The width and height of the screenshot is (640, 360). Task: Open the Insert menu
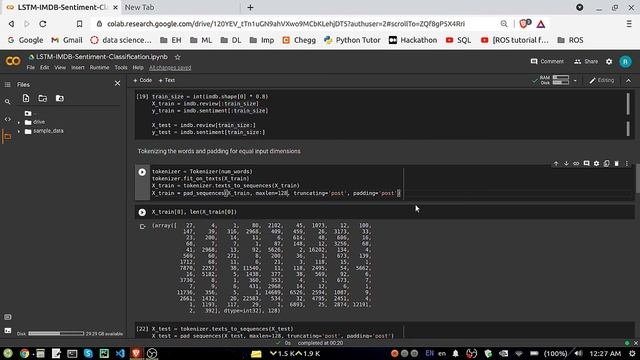click(x=78, y=68)
